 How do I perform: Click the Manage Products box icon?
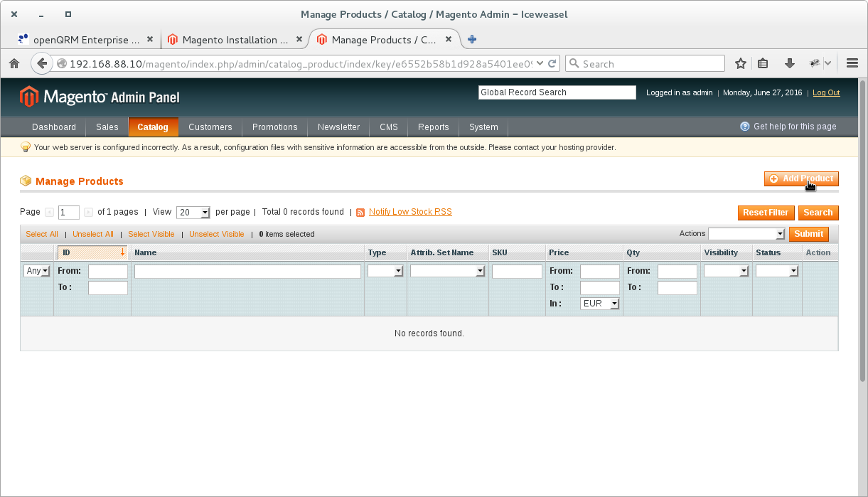[x=26, y=181]
